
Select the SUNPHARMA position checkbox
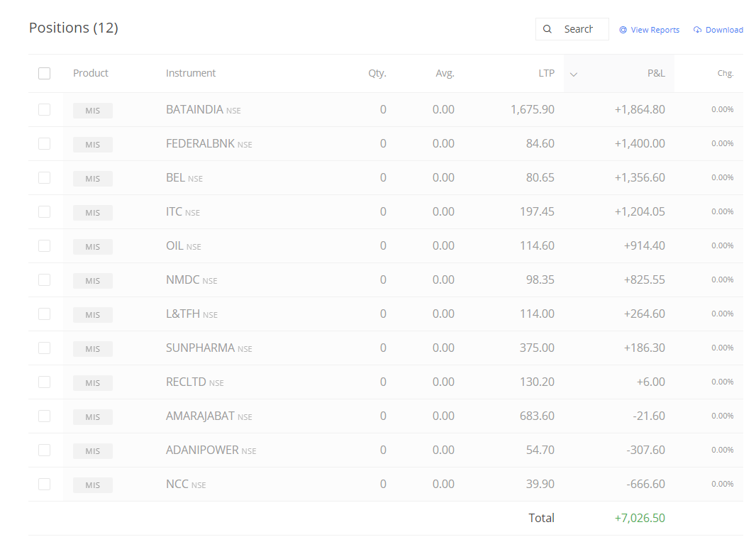[x=45, y=348]
